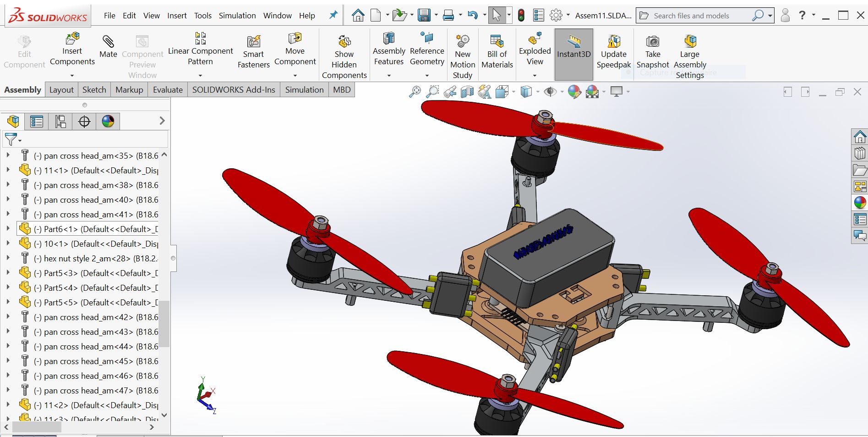Open Insert Components dropdown arrow
This screenshot has width=868, height=437.
[72, 76]
